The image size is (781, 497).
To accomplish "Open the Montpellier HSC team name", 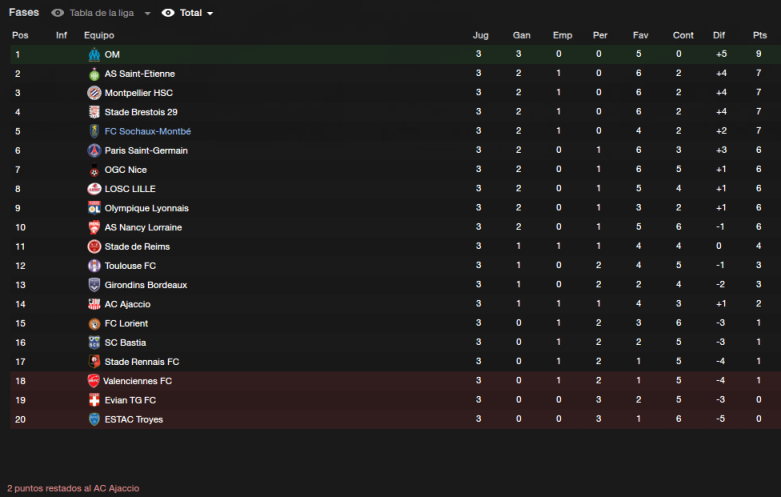I will tap(138, 93).
